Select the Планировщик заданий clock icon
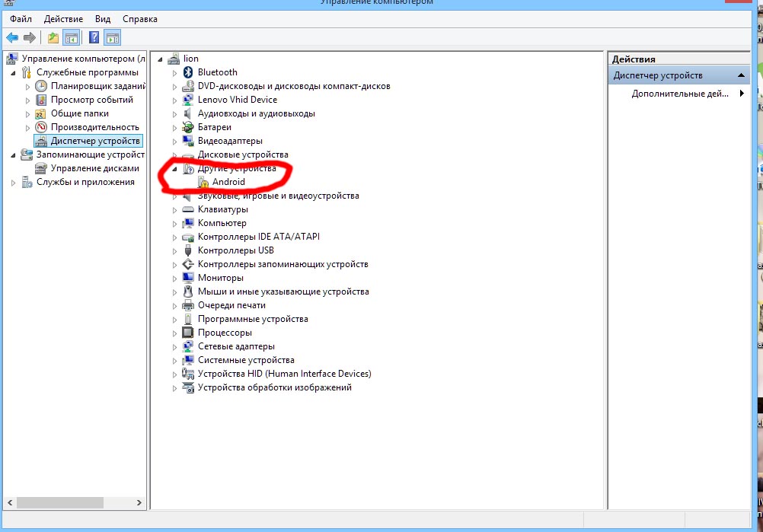 click(41, 86)
